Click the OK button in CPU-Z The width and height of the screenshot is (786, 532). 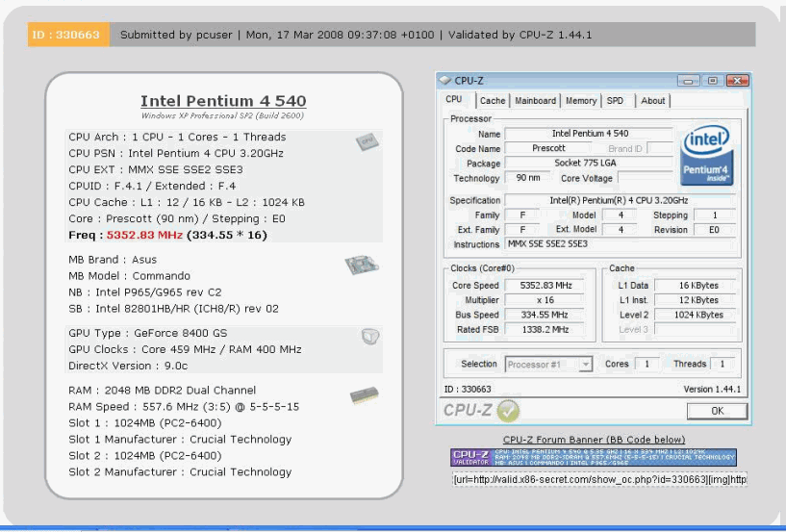(x=718, y=411)
